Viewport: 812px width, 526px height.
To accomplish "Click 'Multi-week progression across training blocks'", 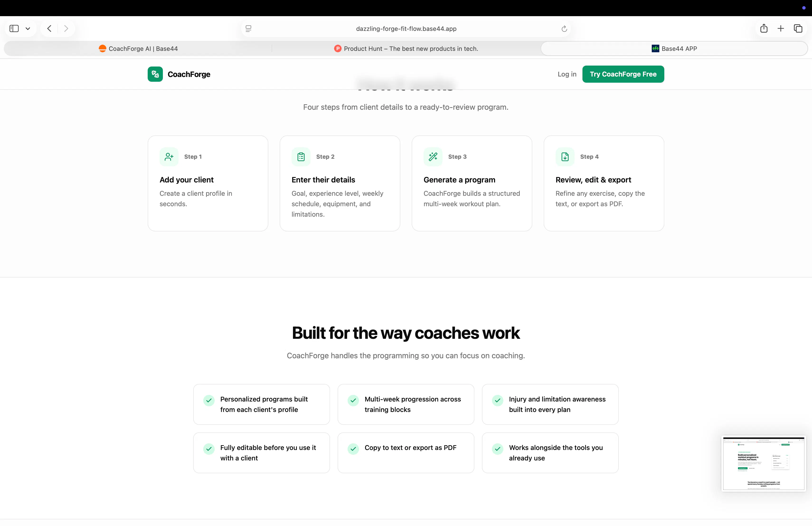I will (x=412, y=404).
